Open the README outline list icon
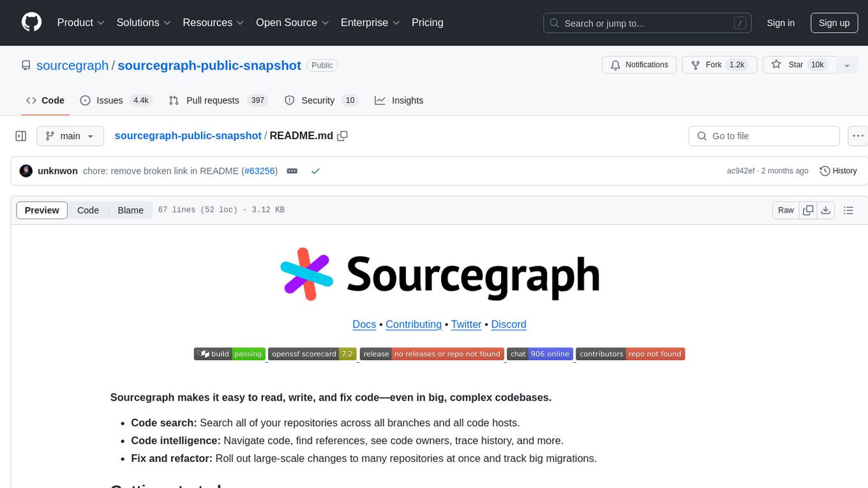 click(x=848, y=210)
